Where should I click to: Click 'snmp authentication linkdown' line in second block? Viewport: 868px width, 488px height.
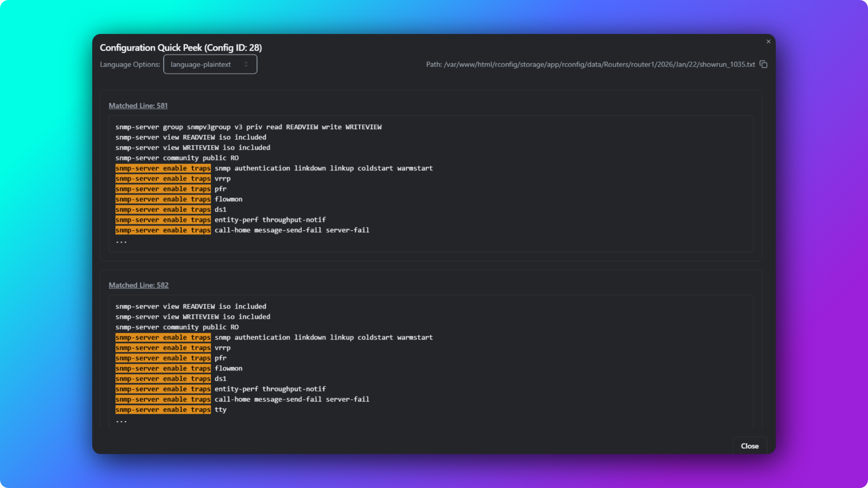[x=274, y=337]
